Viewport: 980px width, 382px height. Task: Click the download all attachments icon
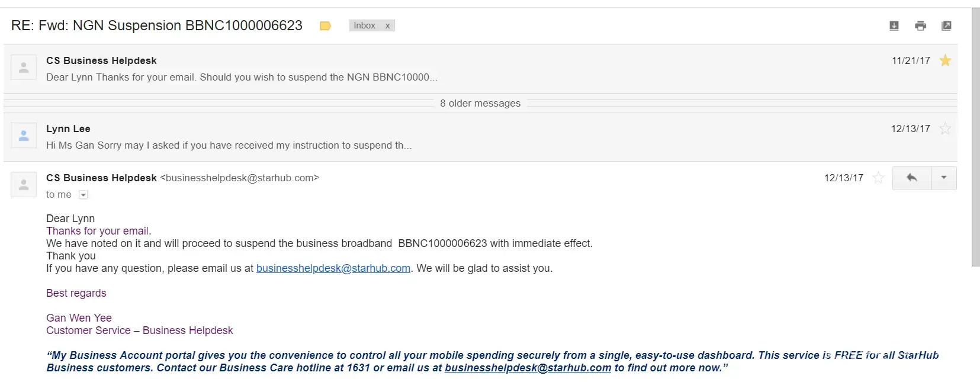click(894, 25)
